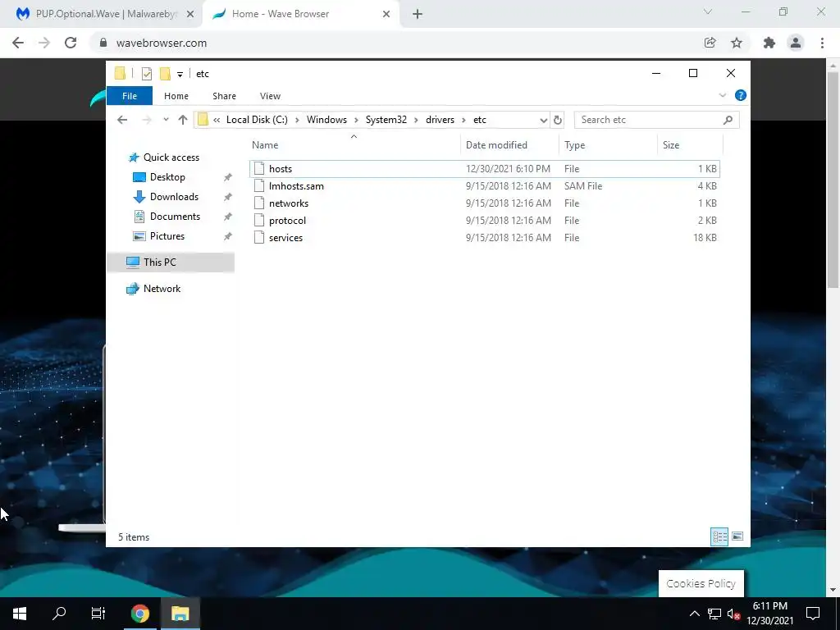The height and width of the screenshot is (630, 840).
Task: Open the Chrome three-dot menu
Action: (822, 43)
